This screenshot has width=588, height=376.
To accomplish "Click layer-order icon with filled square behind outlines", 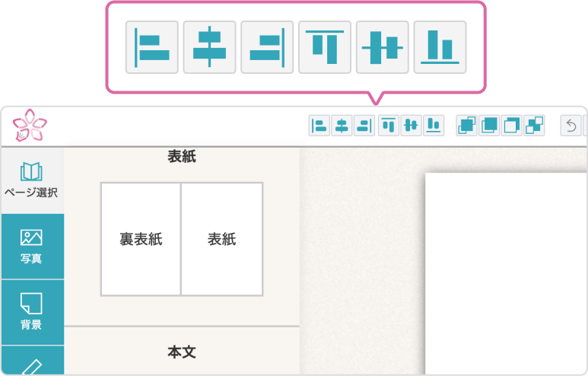I will pyautogui.click(x=534, y=126).
